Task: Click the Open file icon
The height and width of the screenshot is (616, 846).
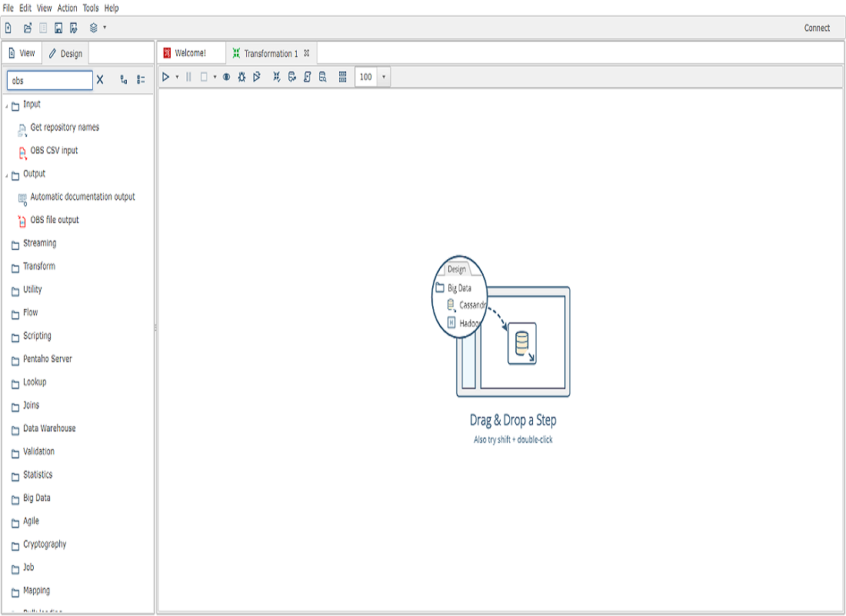Action: 28,28
